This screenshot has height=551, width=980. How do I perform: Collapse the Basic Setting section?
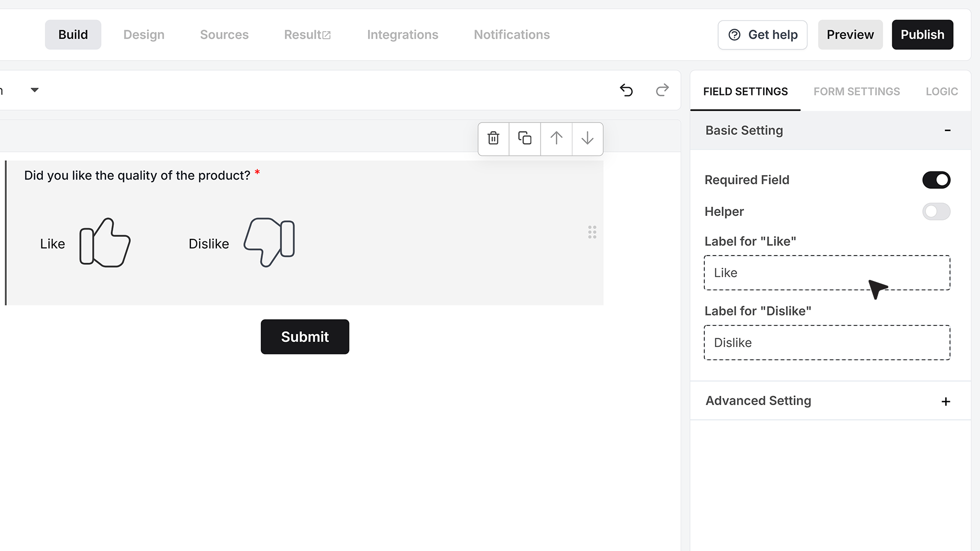pos(947,131)
